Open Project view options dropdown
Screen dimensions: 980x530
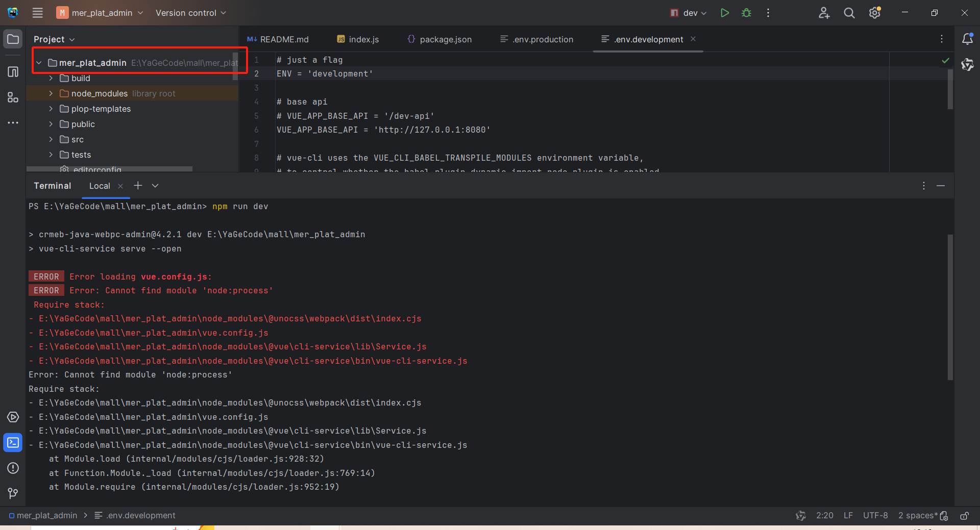[54, 39]
